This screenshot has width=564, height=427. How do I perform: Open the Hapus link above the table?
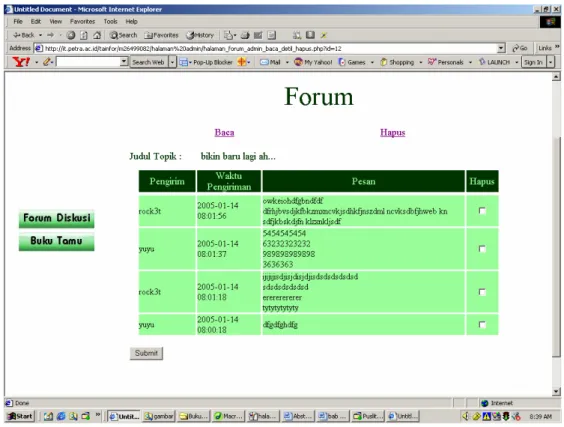(x=392, y=132)
